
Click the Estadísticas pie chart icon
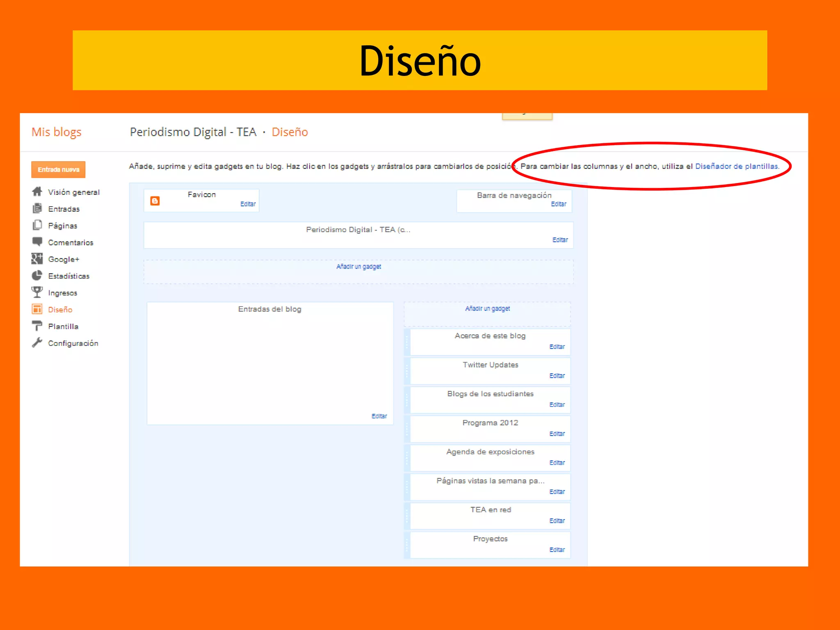coord(37,275)
